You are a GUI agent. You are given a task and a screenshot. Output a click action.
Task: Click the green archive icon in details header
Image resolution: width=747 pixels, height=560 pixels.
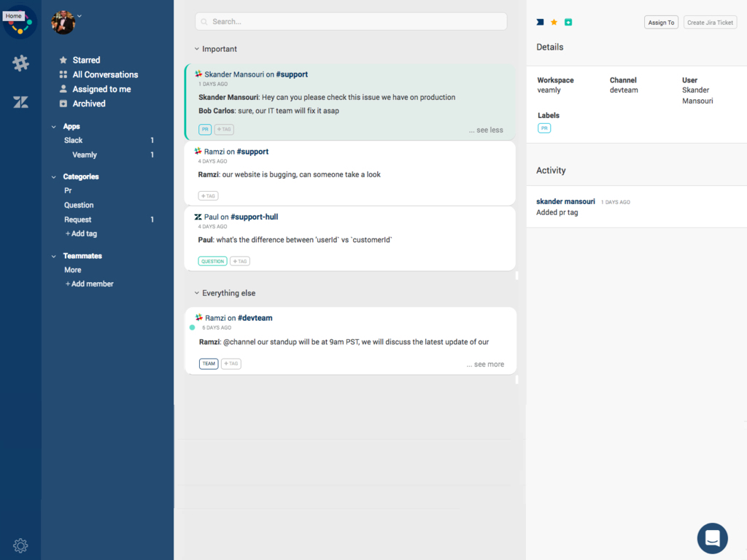point(568,23)
